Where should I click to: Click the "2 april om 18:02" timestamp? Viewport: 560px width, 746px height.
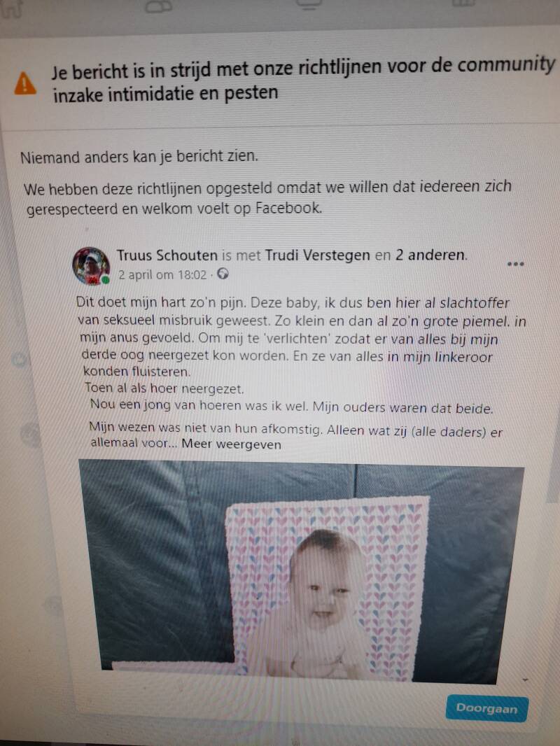[x=162, y=275]
